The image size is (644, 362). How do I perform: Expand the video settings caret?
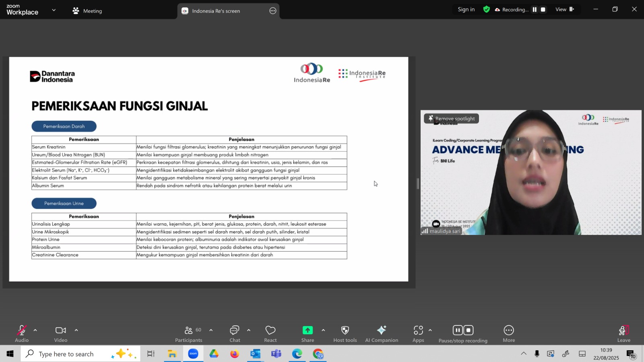click(76, 330)
